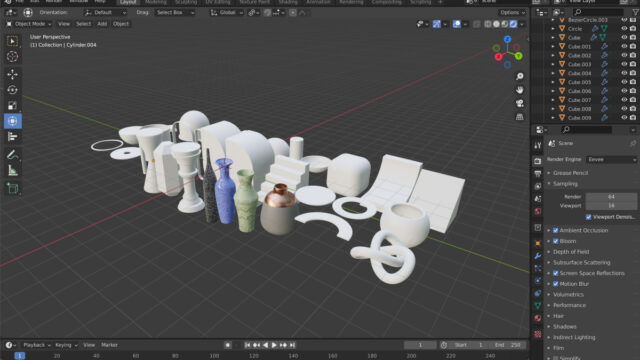Select the Annotate pencil tool

tap(12, 155)
